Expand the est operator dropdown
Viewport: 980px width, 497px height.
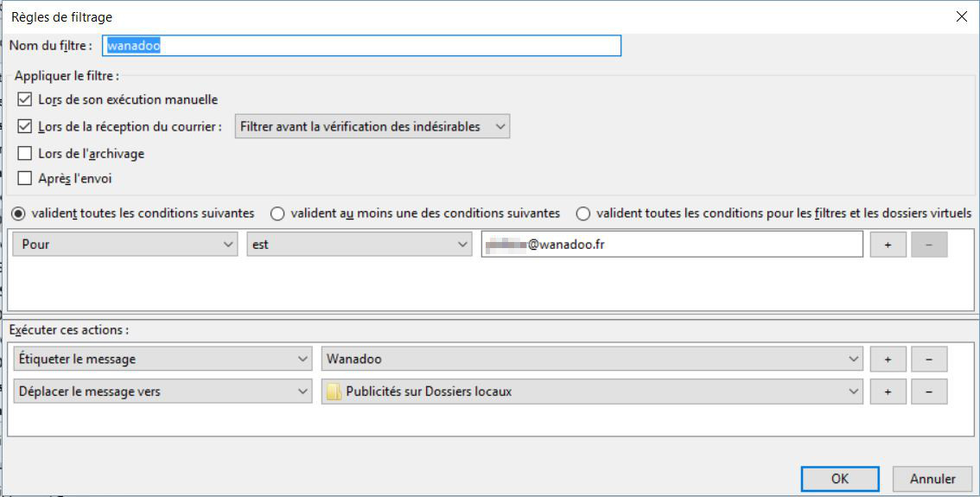pyautogui.click(x=359, y=245)
